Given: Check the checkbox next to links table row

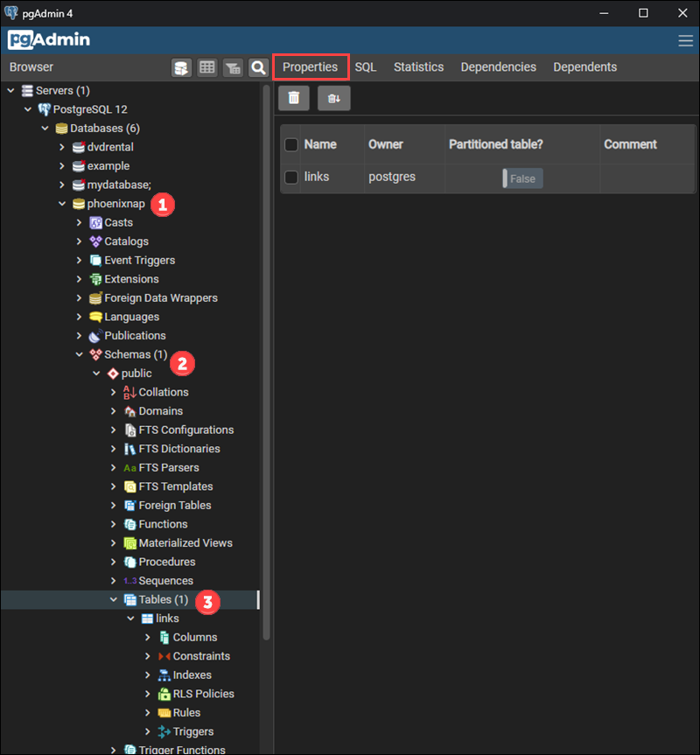Looking at the screenshot, I should (290, 177).
